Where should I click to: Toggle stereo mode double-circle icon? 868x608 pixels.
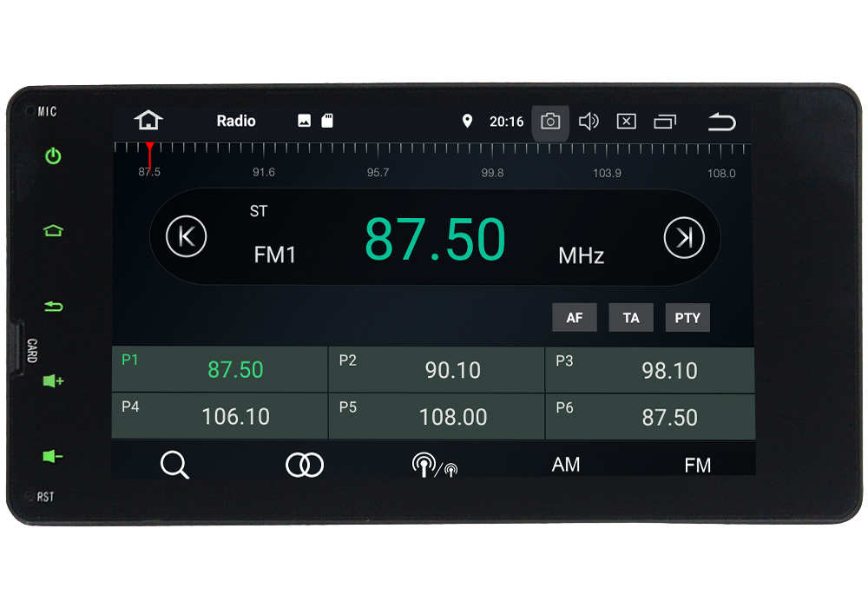305,465
